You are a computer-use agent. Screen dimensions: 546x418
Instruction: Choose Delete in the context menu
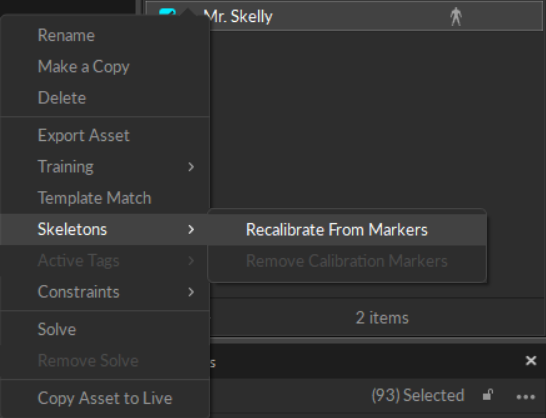[x=62, y=98]
